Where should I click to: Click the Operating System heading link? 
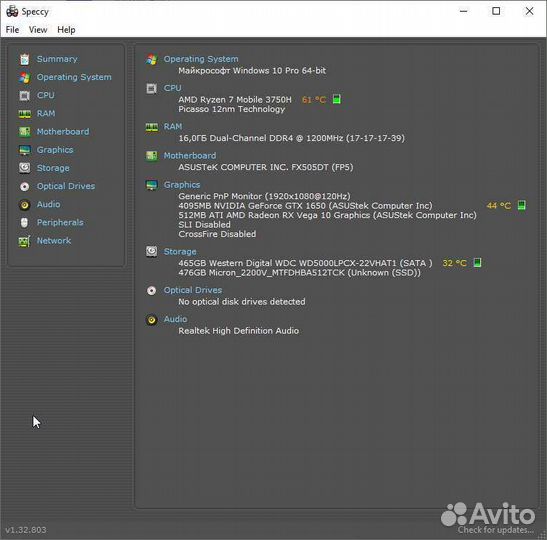201,59
